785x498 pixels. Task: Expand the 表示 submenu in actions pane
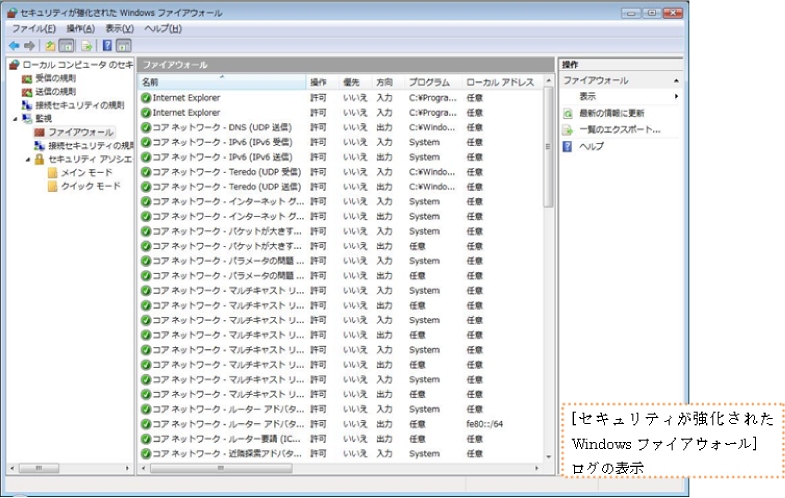[x=676, y=96]
